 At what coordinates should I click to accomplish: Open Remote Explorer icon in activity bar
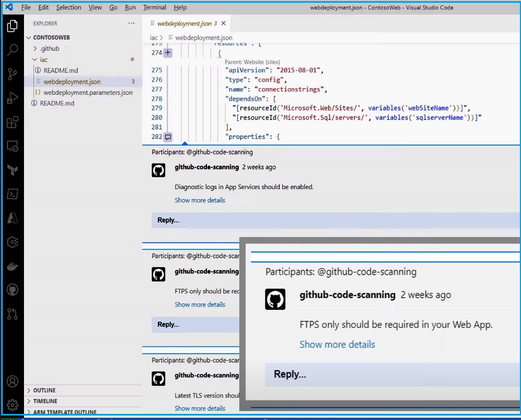tap(12, 146)
